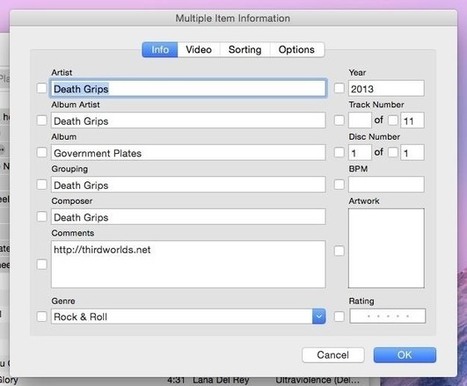The height and width of the screenshot is (386, 467).
Task: Click the empty Artwork well
Action: coord(386,248)
